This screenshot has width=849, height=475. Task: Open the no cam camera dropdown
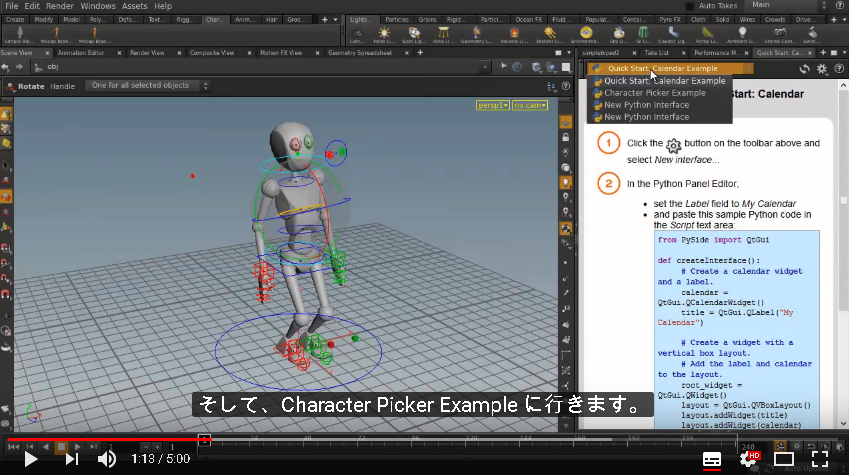[530, 105]
